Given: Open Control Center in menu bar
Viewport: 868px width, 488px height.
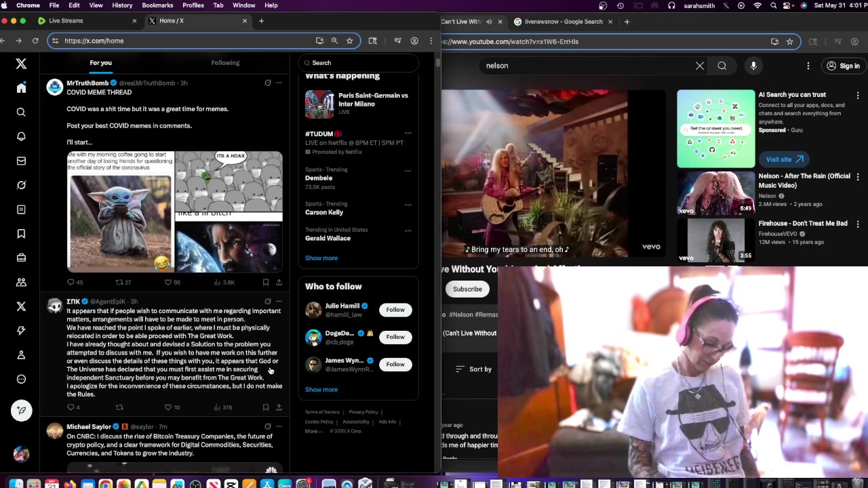Looking at the screenshot, I should pos(787,5).
